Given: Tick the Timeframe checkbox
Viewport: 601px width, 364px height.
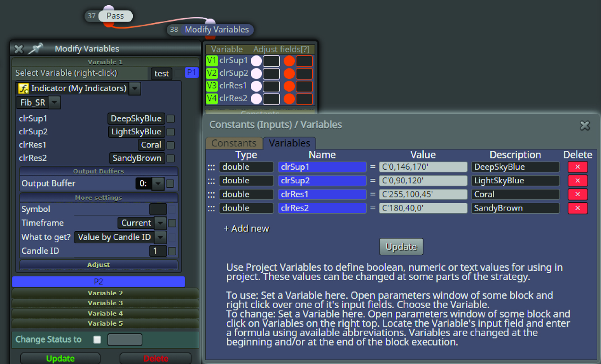Looking at the screenshot, I should [x=172, y=223].
